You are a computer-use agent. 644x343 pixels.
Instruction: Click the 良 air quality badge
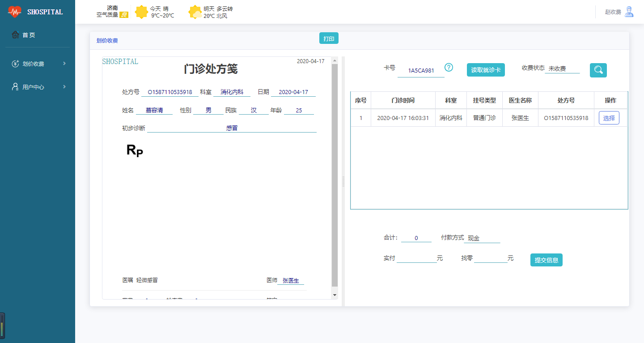(x=124, y=14)
